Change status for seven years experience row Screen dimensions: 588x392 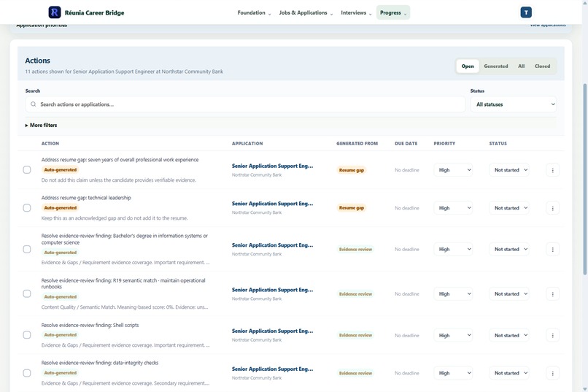[x=509, y=170]
